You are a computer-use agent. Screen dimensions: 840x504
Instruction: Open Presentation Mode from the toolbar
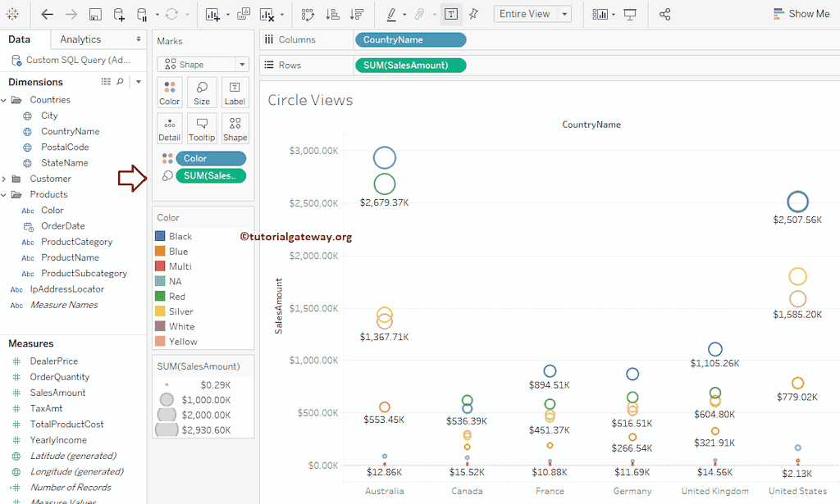click(628, 14)
